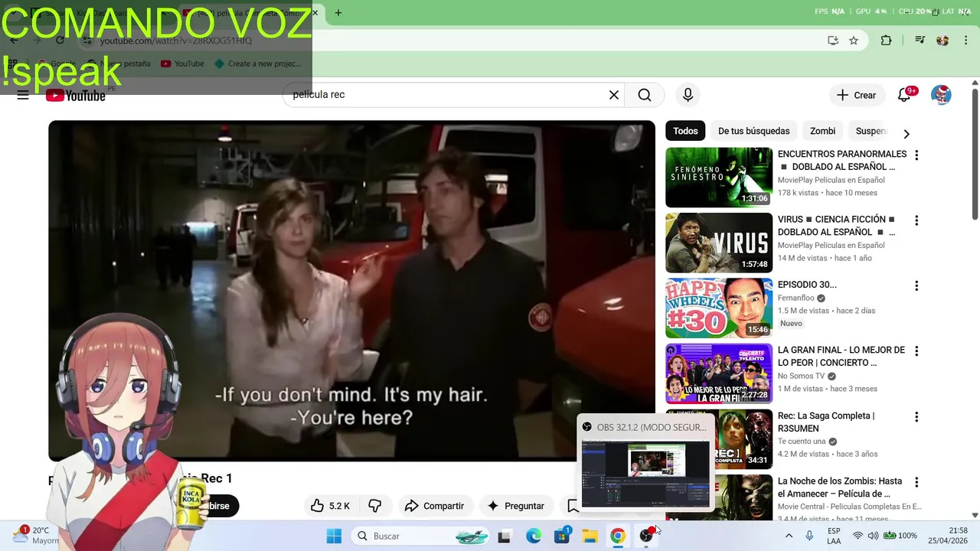Open YouTube notifications bell
Image resolution: width=980 pixels, height=551 pixels.
(x=904, y=95)
